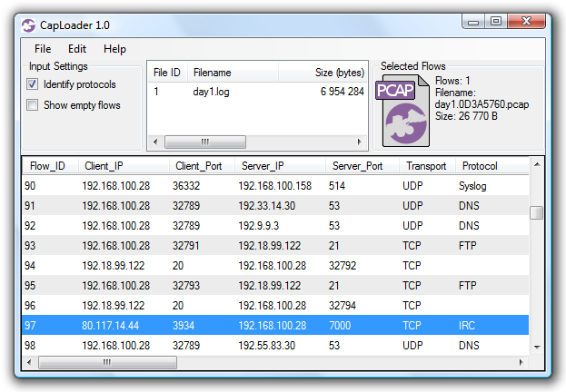Click the file list scroll left arrow
566x392 pixels.
[x=155, y=142]
